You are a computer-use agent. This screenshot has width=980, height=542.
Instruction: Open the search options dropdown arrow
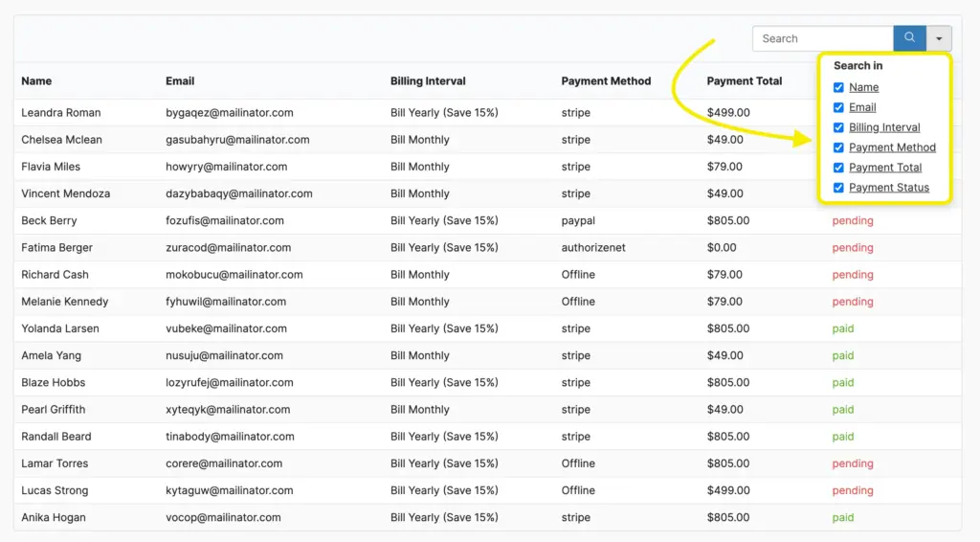939,38
